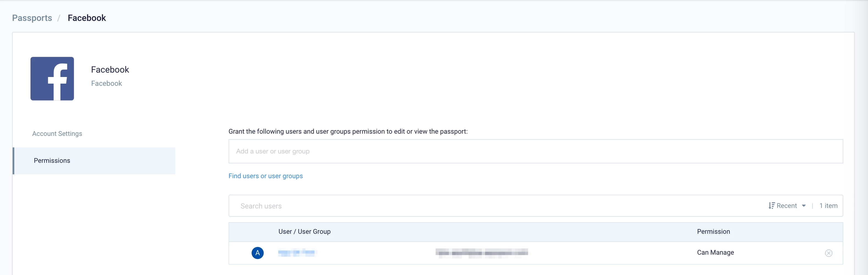Remove the user via the circled X icon
Viewport: 868px width, 275px height.
coord(828,253)
